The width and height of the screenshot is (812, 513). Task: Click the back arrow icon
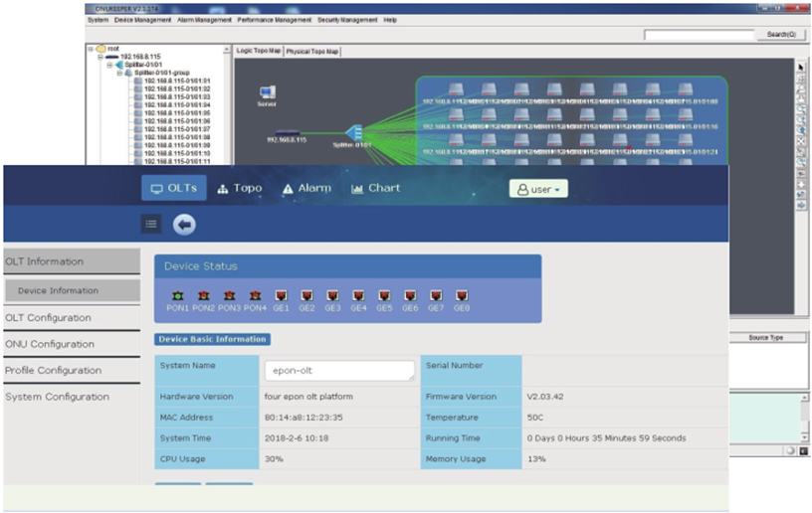[184, 225]
